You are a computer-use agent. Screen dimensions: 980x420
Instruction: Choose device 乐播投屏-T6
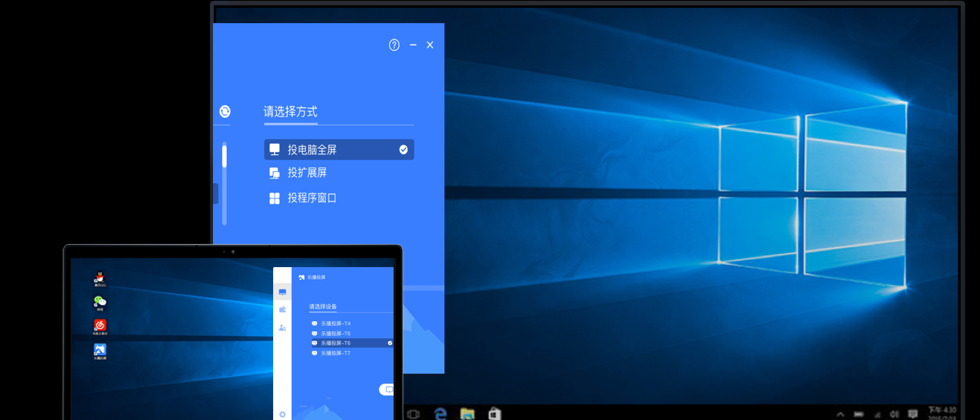click(x=351, y=343)
